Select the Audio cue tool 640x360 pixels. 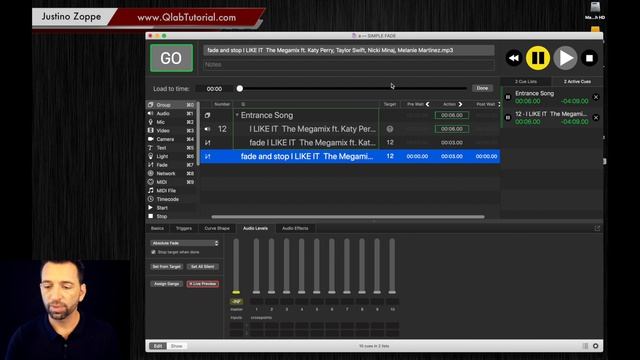coord(163,113)
